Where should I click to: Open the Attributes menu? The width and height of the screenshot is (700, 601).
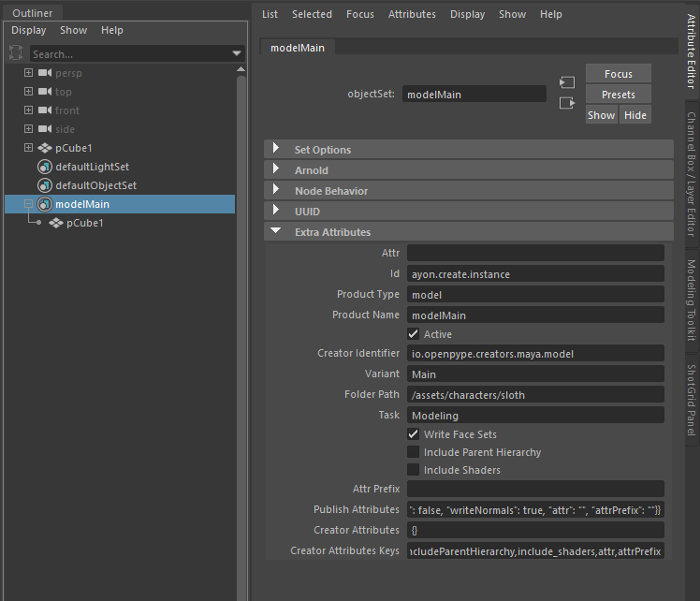pos(412,14)
